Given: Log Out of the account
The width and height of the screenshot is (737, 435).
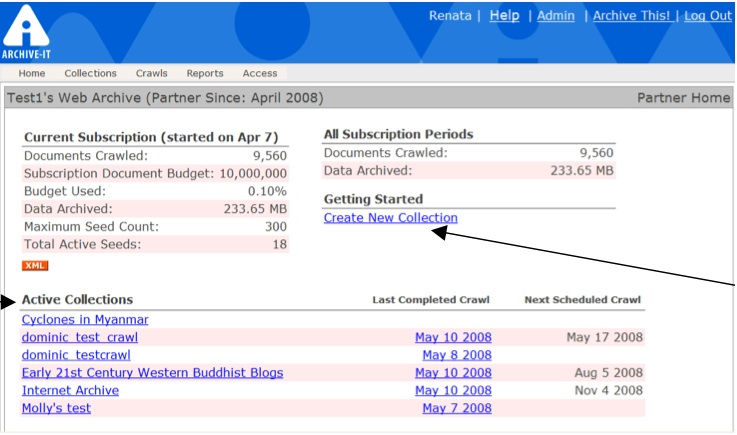Looking at the screenshot, I should tap(708, 16).
